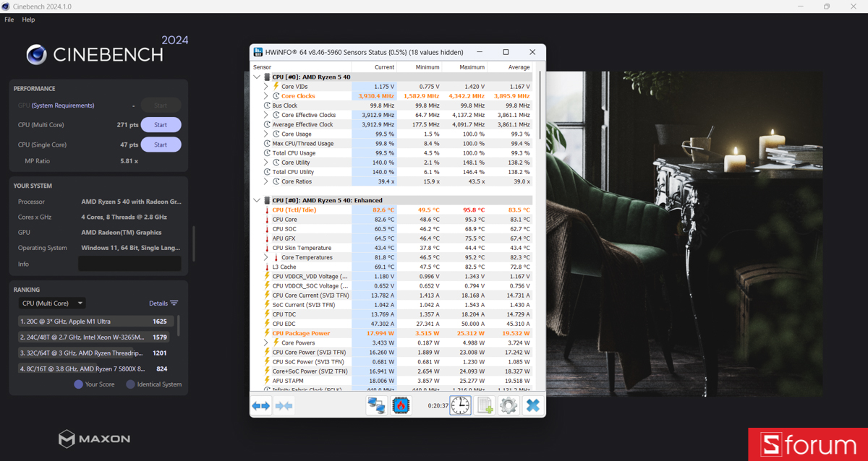This screenshot has width=868, height=461.
Task: Click the Your Score legend item
Action: pyautogui.click(x=94, y=384)
